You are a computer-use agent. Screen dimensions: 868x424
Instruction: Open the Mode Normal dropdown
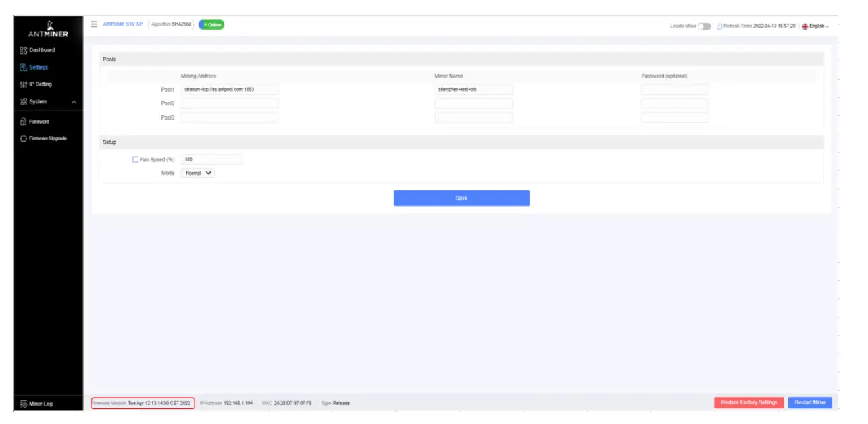(x=198, y=173)
